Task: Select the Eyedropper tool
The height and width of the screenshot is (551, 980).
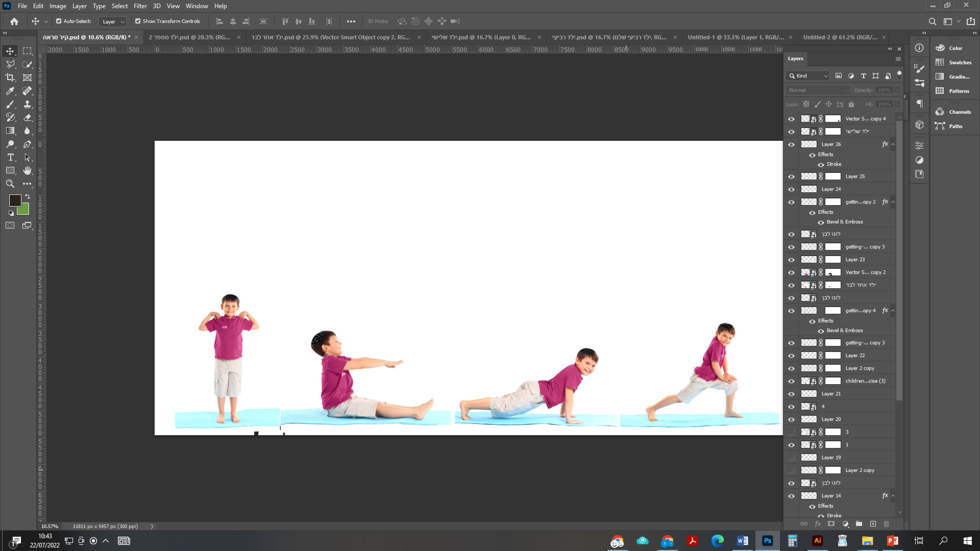Action: coord(10,91)
